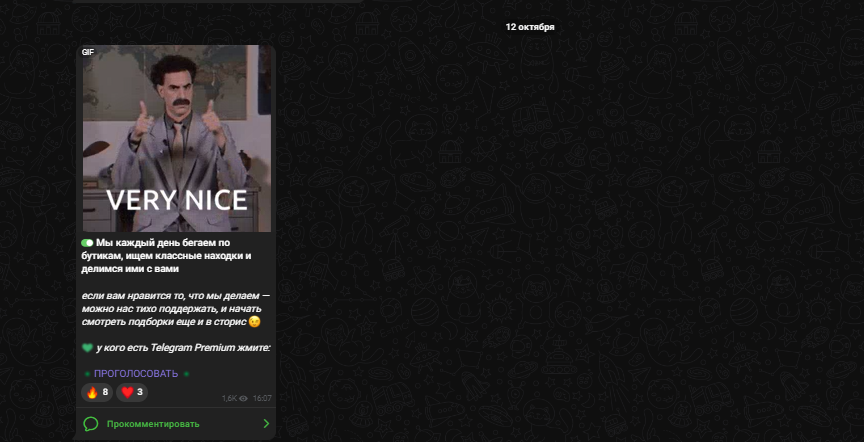Click the green heart emoji before Telegram Premium

pyautogui.click(x=87, y=348)
